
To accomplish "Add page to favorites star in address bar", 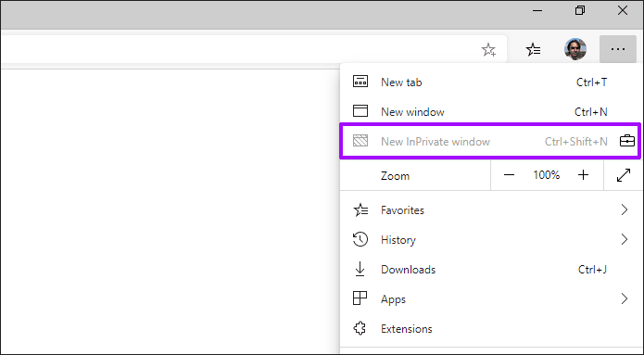I will click(488, 50).
